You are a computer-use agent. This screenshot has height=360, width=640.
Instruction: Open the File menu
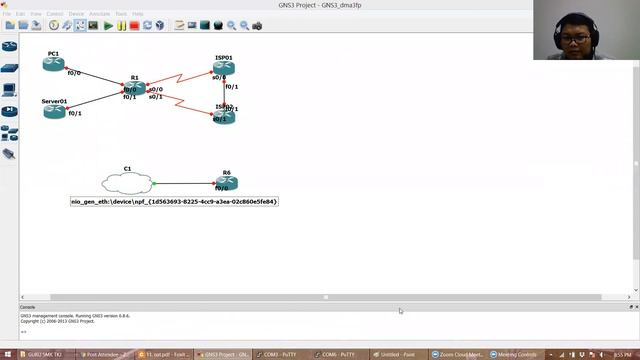tap(7, 14)
